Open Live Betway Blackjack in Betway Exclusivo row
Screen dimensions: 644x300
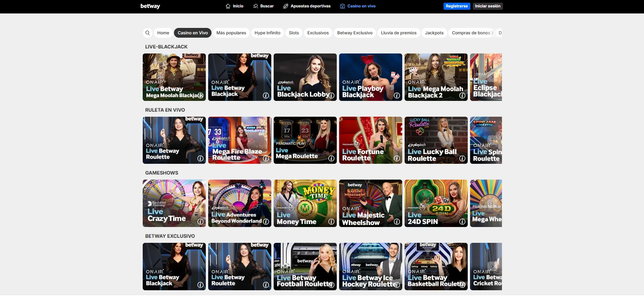[174, 266]
